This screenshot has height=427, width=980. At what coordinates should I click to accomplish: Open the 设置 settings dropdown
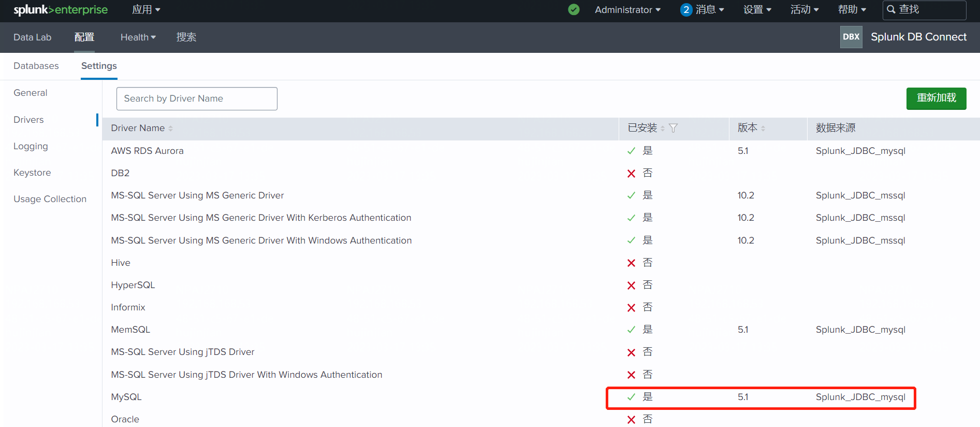pyautogui.click(x=757, y=10)
